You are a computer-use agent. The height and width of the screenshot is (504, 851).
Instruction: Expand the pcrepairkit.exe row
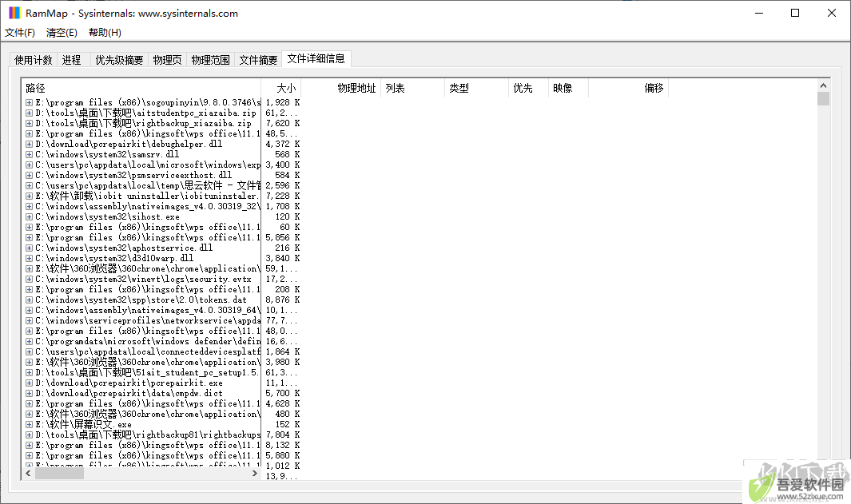30,383
